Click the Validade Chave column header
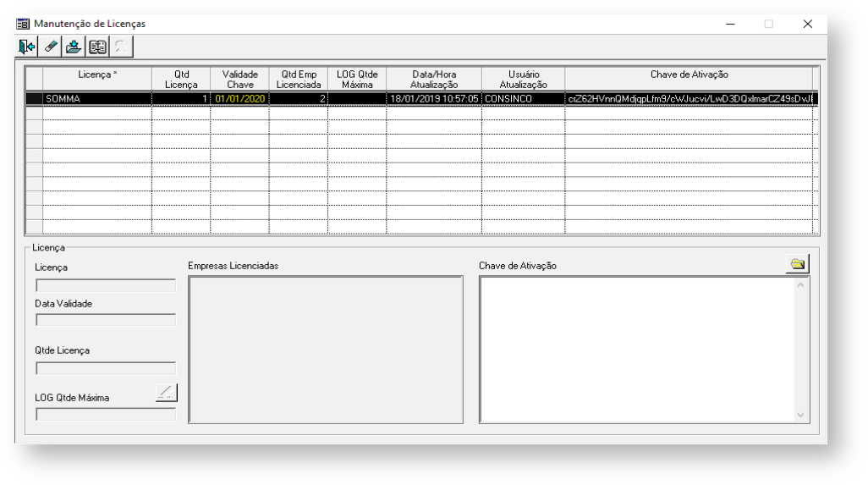The image size is (868, 485). pyautogui.click(x=239, y=80)
